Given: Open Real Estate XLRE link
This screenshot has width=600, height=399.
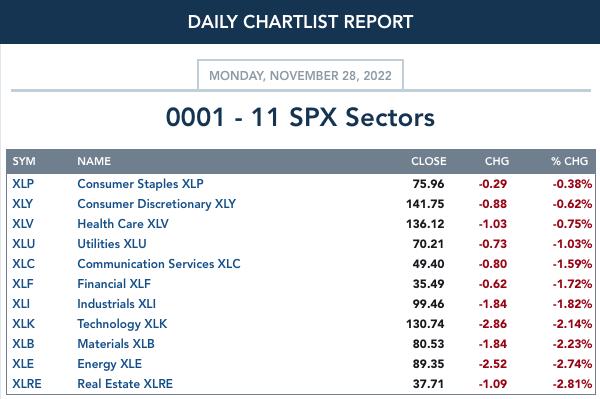Looking at the screenshot, I should [125, 384].
